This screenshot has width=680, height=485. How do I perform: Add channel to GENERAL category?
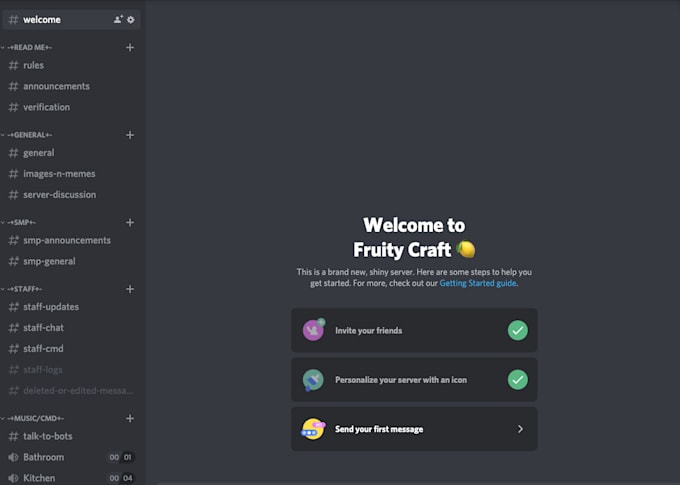tap(130, 135)
